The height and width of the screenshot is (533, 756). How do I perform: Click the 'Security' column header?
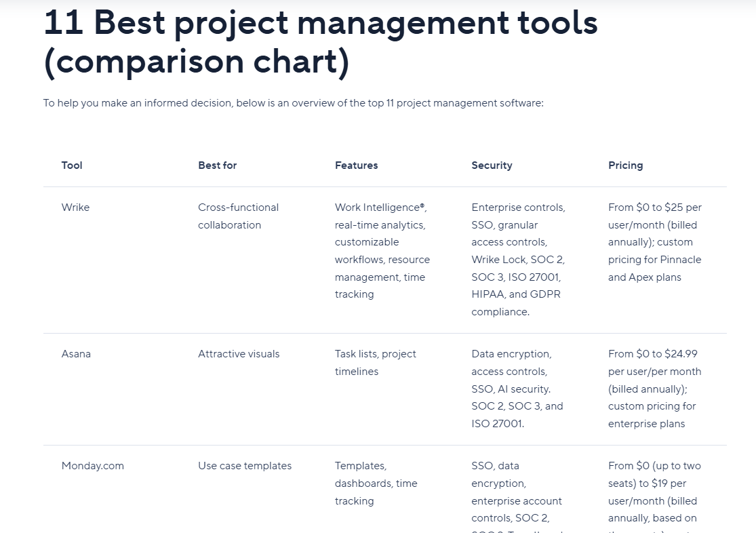492,165
